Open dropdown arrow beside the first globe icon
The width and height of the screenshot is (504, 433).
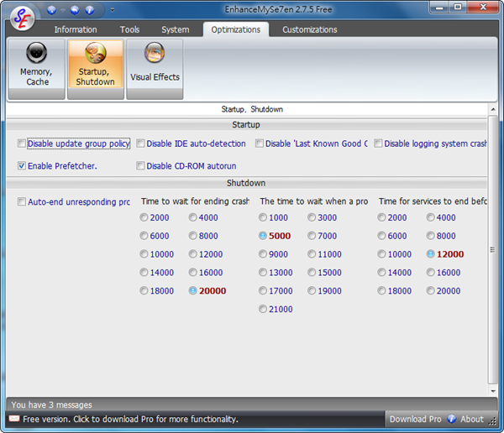61,10
